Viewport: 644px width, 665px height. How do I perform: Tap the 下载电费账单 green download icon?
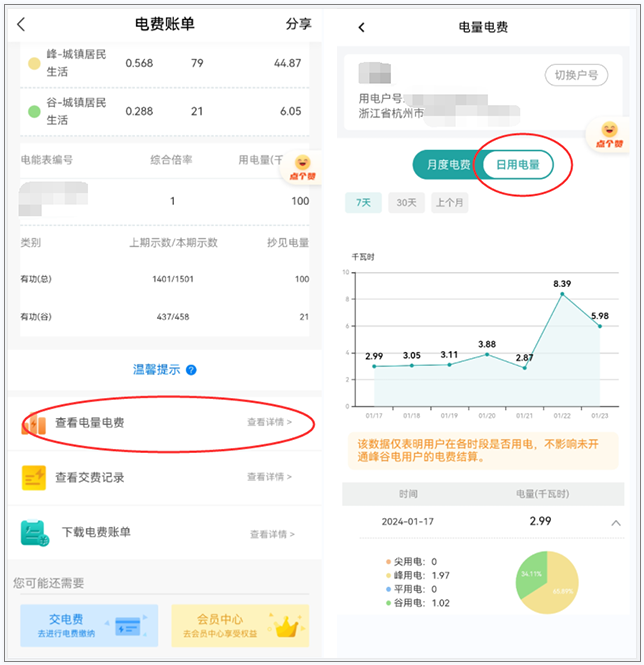(35, 532)
